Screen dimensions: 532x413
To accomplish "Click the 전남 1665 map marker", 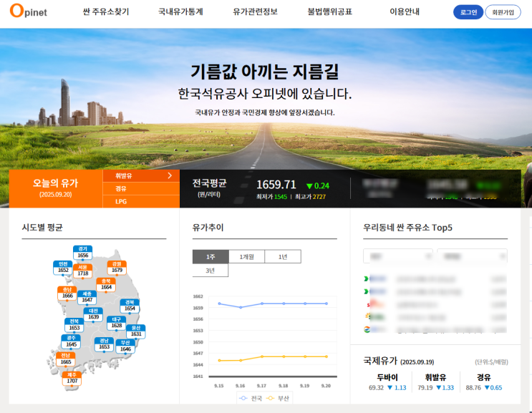I will (x=65, y=359).
